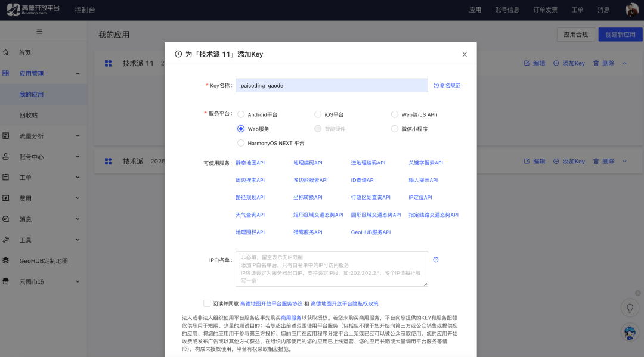Open the 静态地图API service link
Screen dimensions: 644x357
[250, 163]
